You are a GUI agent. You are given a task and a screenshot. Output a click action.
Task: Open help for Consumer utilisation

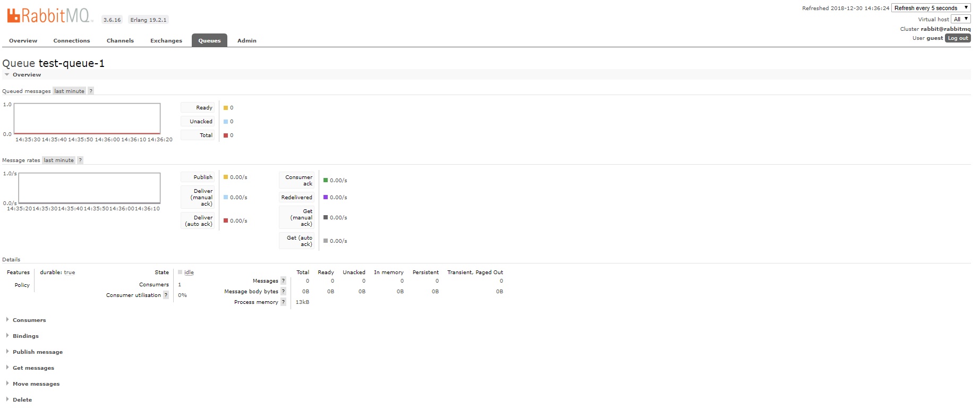[166, 295]
